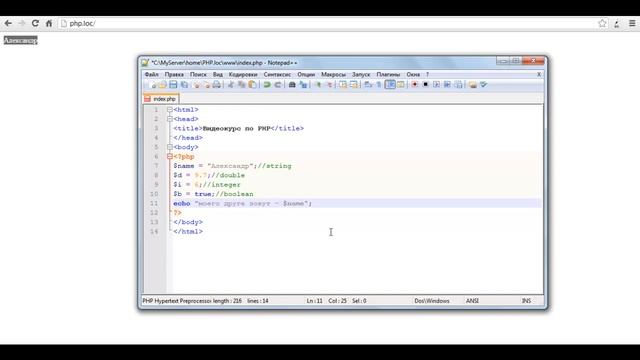Click the Zoom Out toolbar icon
The height and width of the screenshot is (360, 640).
[x=329, y=84]
